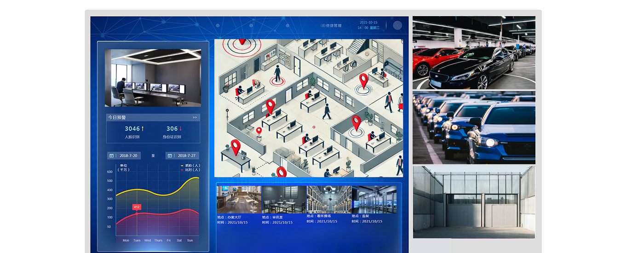Open the end date picker showing 2018-7-27

point(186,155)
